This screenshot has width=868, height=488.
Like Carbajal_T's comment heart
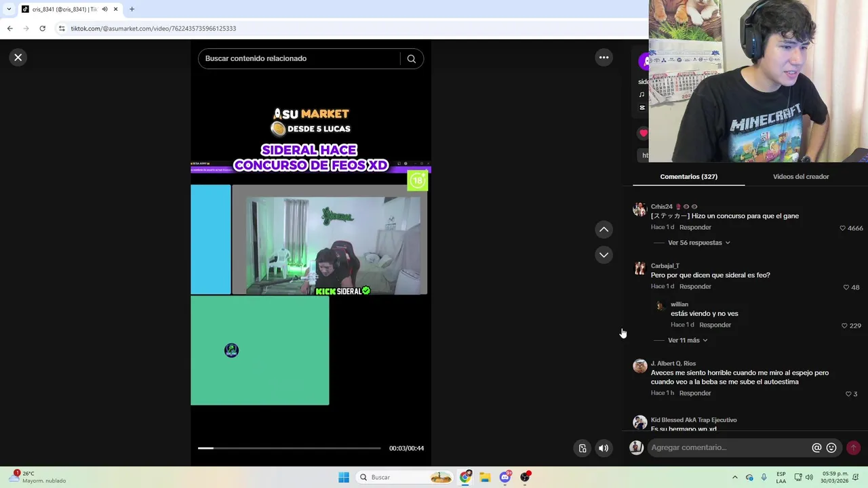pos(846,287)
